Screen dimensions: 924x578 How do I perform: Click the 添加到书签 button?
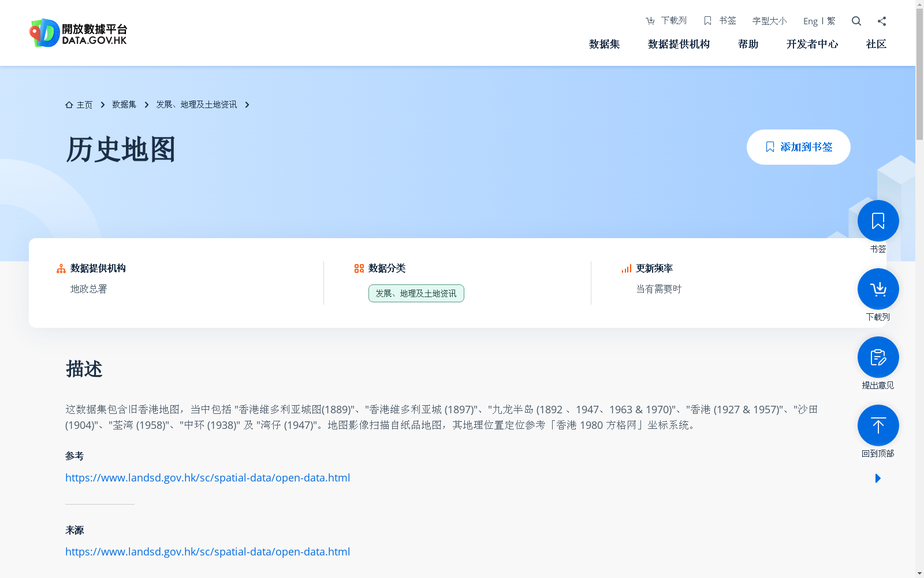tap(798, 147)
